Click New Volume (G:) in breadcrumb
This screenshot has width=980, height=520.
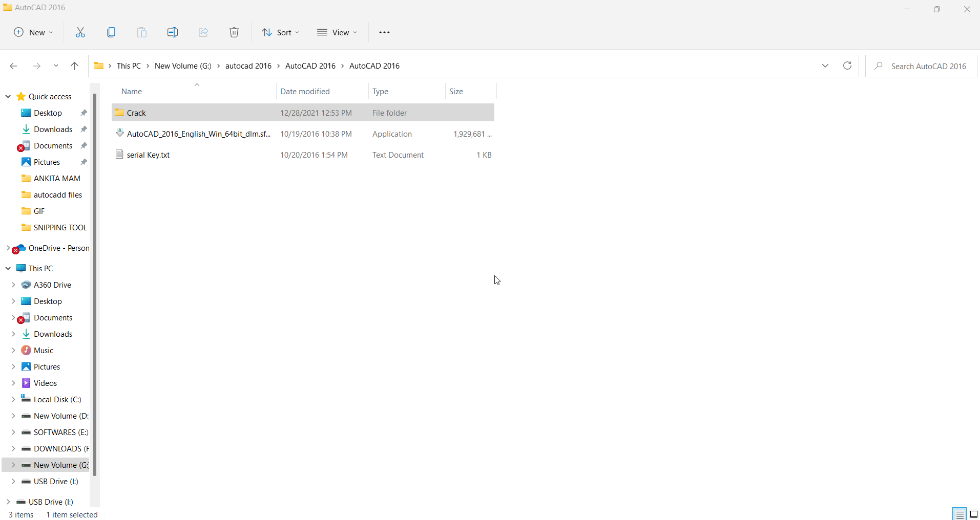pyautogui.click(x=183, y=66)
